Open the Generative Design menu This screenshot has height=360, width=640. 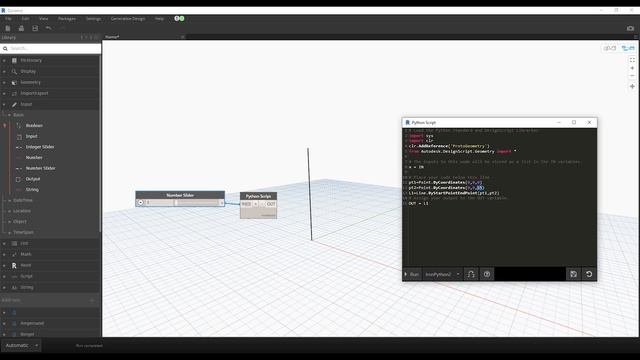click(x=128, y=19)
